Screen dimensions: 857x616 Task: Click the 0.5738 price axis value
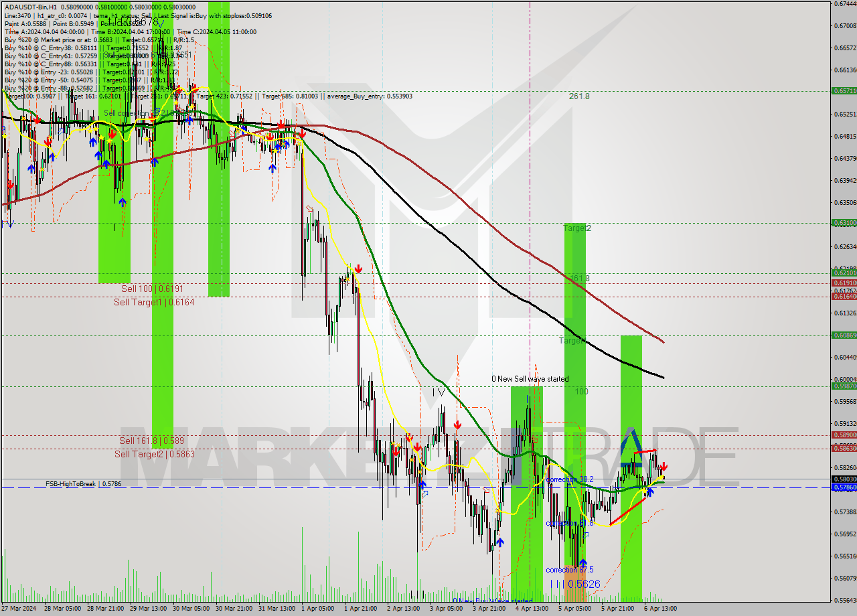coord(845,512)
